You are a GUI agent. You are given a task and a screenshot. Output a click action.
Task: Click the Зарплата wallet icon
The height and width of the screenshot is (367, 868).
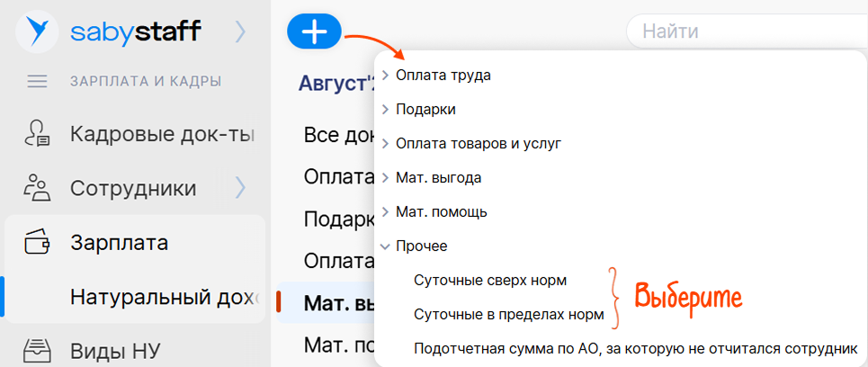point(38,242)
